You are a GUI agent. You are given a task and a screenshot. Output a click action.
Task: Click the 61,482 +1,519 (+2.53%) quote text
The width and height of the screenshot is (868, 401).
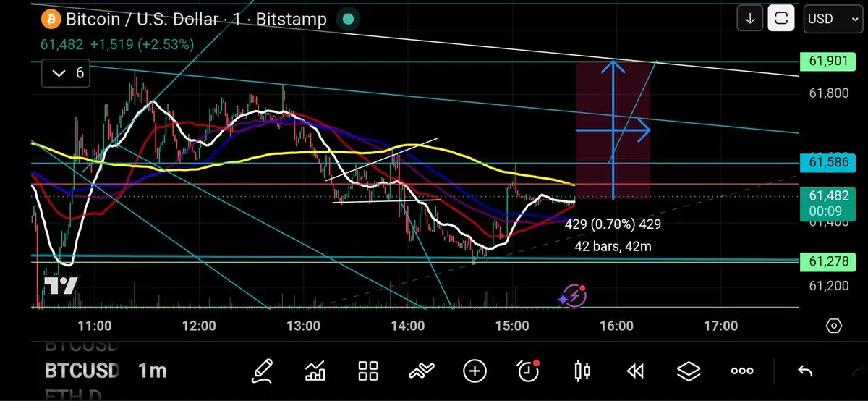[x=117, y=45]
